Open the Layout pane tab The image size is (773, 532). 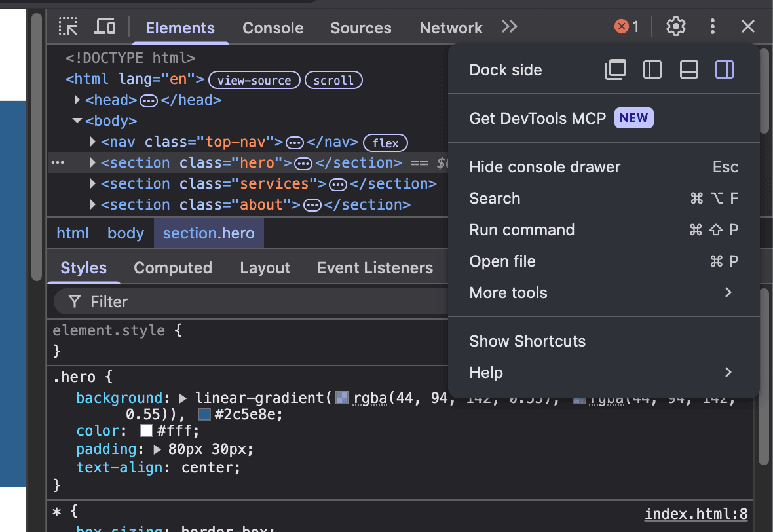265,268
